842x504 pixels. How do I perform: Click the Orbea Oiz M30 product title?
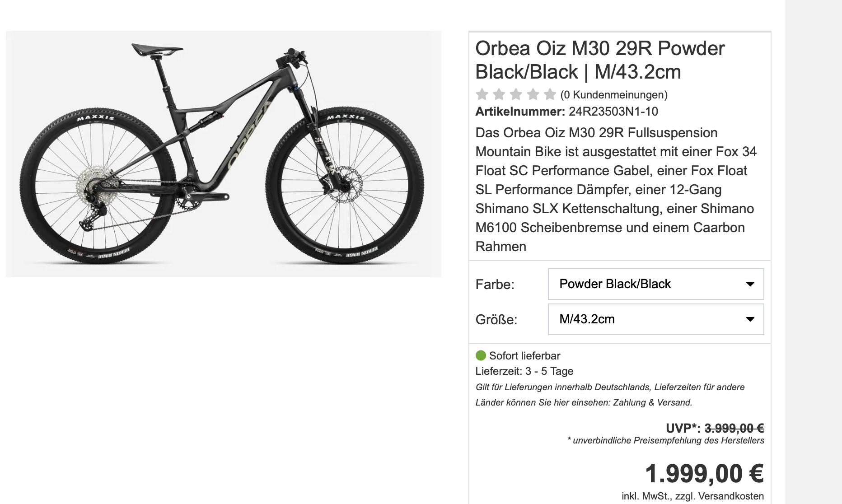click(x=600, y=60)
